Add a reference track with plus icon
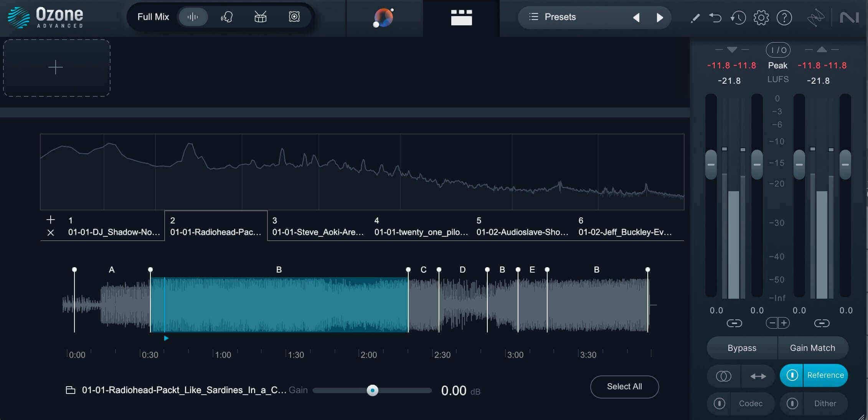This screenshot has height=420, width=868. 51,220
